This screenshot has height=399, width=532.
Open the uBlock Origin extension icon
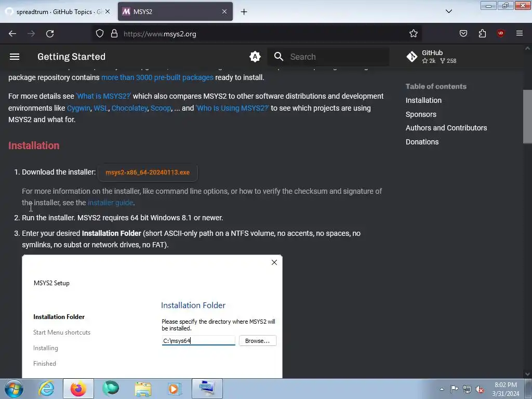(x=501, y=34)
